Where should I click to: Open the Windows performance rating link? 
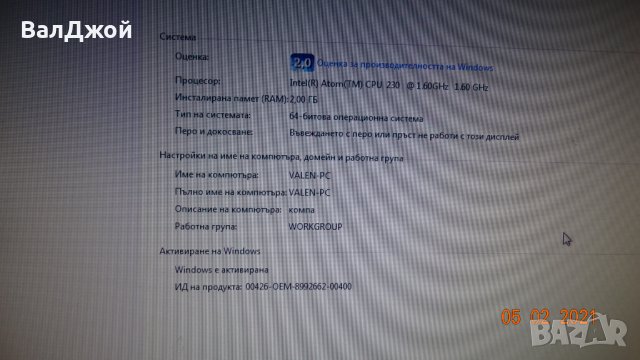click(405, 66)
